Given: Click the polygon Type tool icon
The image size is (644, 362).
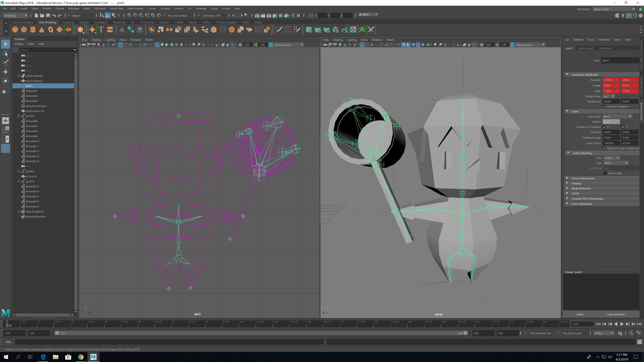Looking at the screenshot, I should [101, 30].
